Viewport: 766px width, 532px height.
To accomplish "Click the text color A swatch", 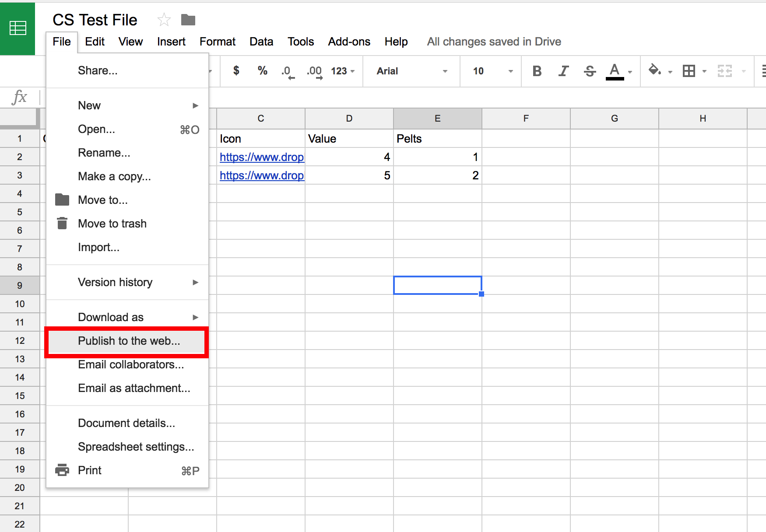I will click(x=615, y=71).
